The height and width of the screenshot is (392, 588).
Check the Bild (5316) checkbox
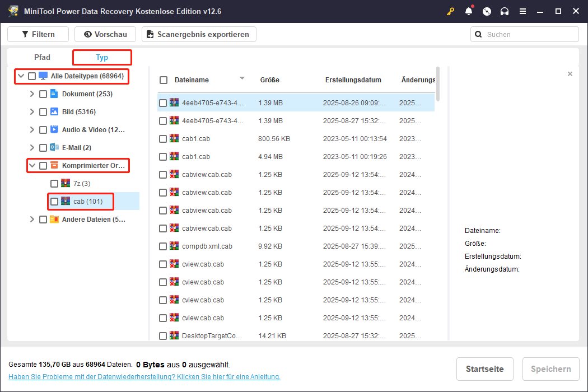(x=43, y=112)
